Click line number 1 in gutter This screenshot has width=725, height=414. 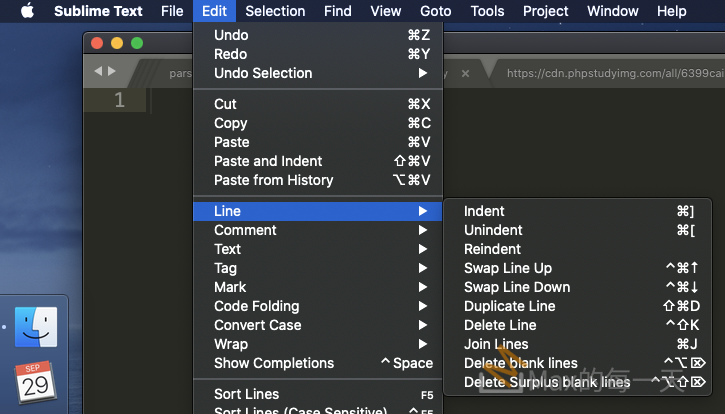(x=119, y=100)
